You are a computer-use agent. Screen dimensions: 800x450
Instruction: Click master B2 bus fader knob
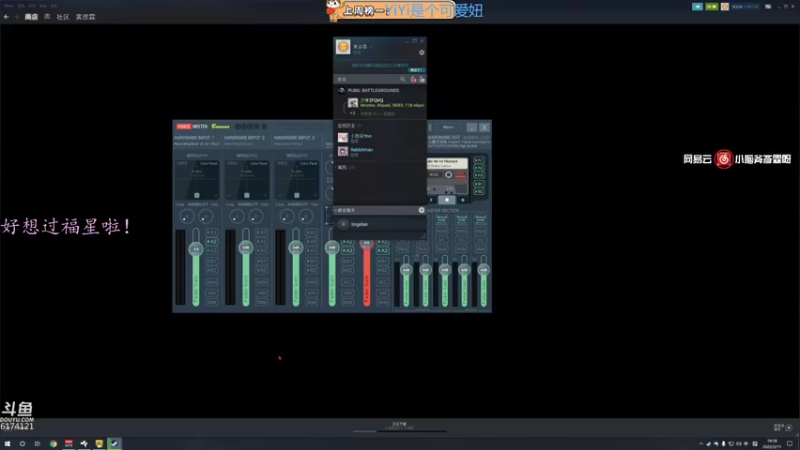483,269
